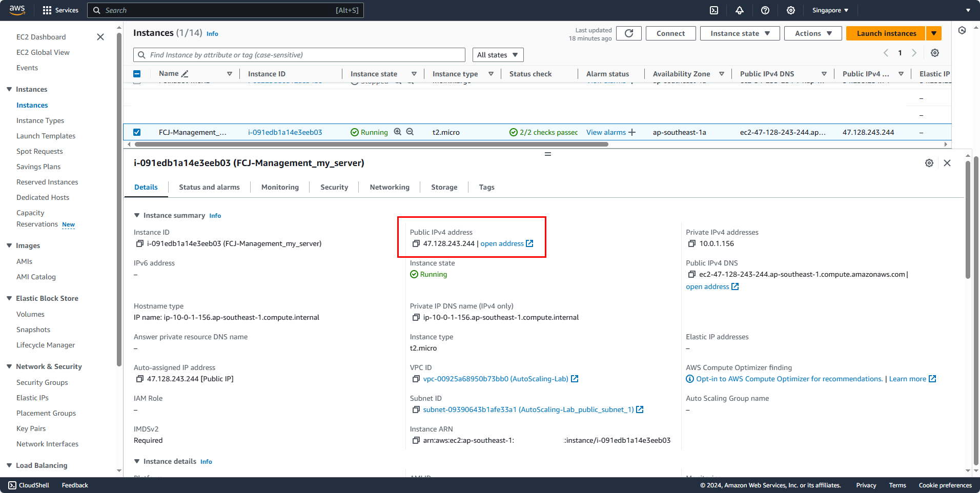Open the top navigation settings gear
The image size is (980, 493).
pos(791,10)
